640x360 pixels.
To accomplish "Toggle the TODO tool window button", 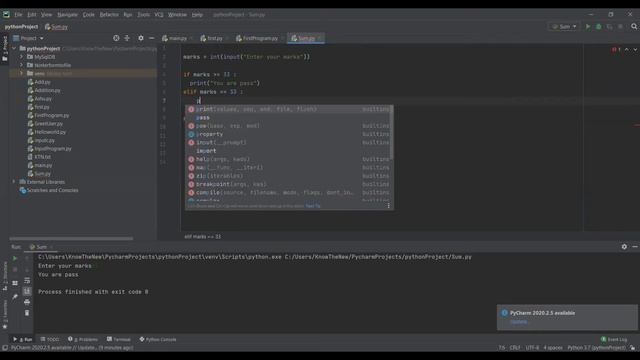I will coord(50,339).
